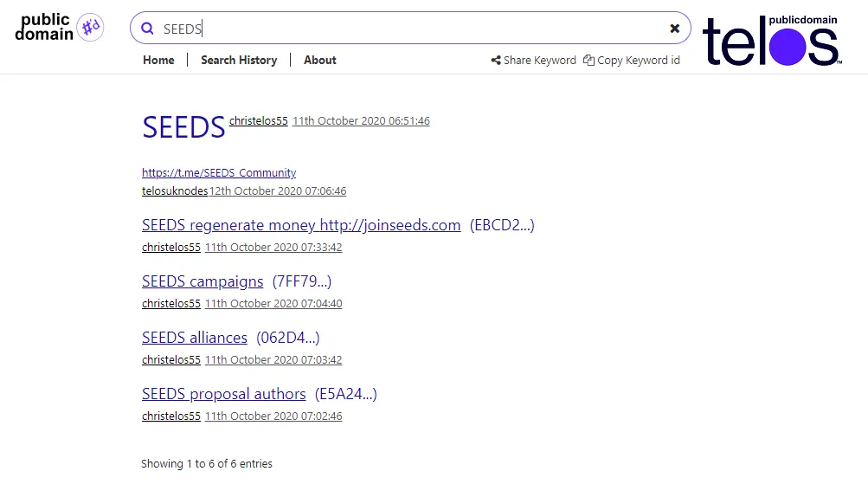Image resolution: width=868 pixels, height=484 pixels.
Task: Click christelos55 under SEEDS alliances
Action: tap(171, 359)
